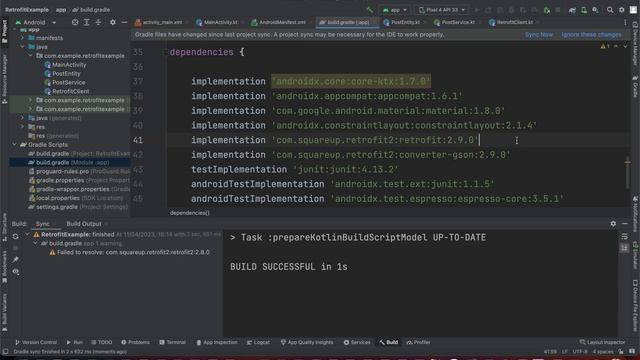Select settings.gradle file
The width and height of the screenshot is (640, 360).
pyautogui.click(x=78, y=207)
